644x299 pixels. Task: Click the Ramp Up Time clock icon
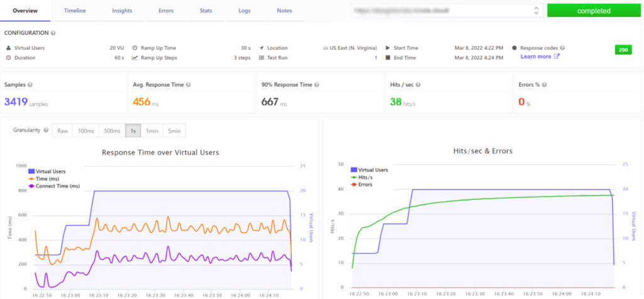(135, 48)
